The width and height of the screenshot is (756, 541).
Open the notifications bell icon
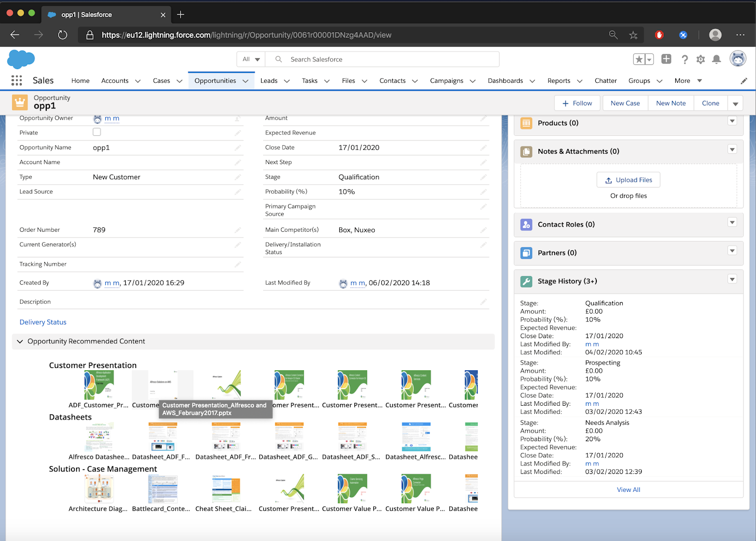pyautogui.click(x=716, y=59)
